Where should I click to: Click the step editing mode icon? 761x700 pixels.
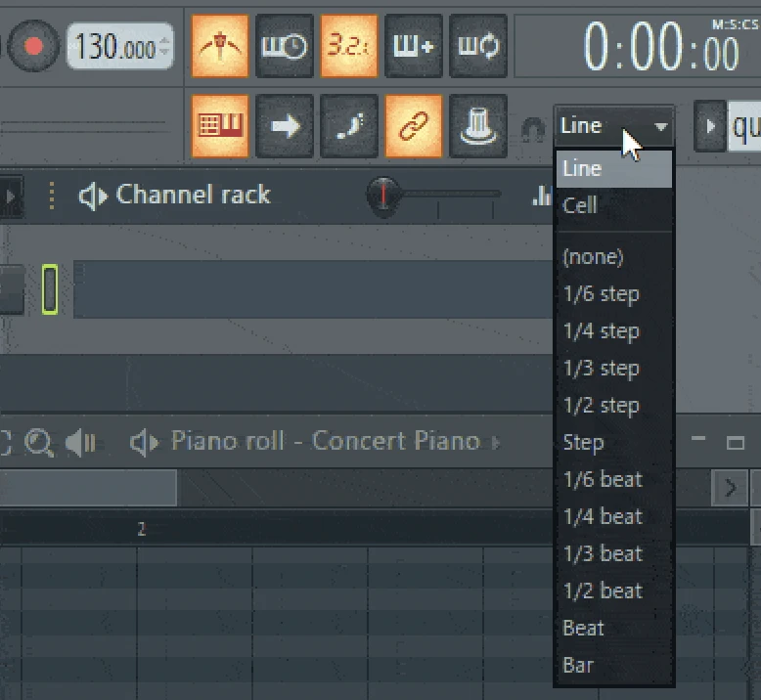pyautogui.click(x=349, y=126)
